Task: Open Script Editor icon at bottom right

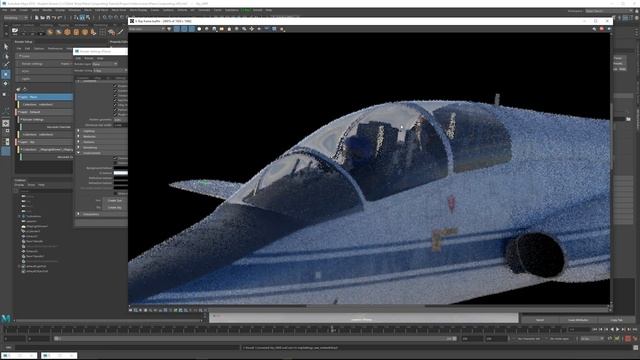Action: tap(636, 348)
